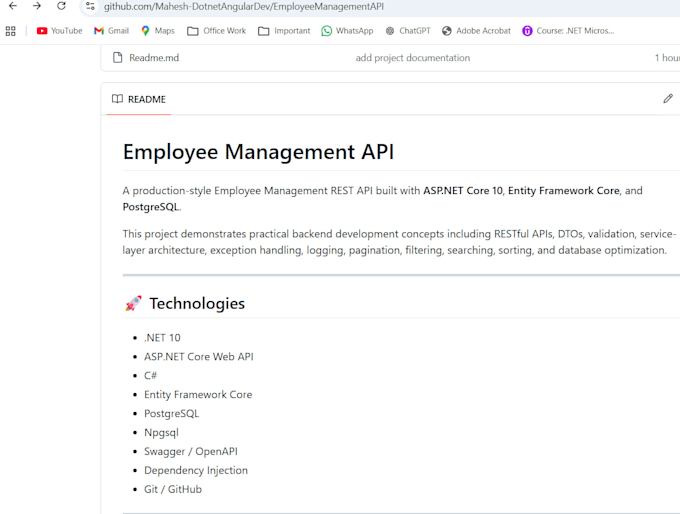Open the 'add project documentation' commit message
Screen dimensions: 680x514
coord(413,58)
